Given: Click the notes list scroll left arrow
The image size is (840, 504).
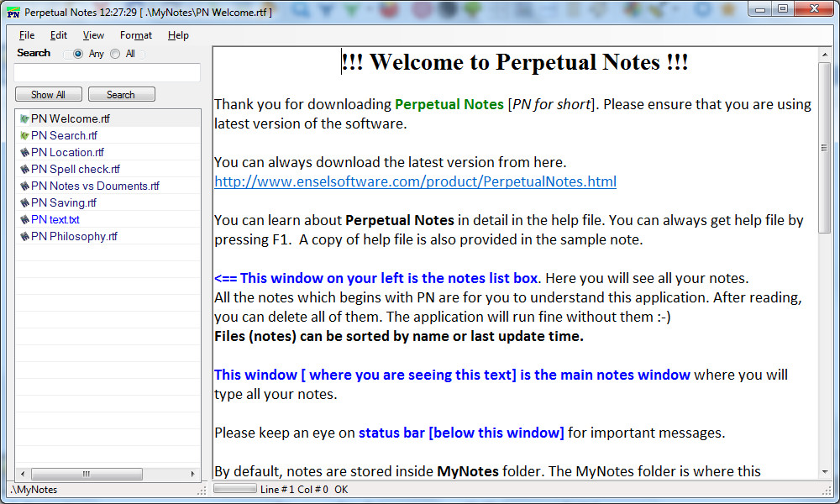Looking at the screenshot, I should click(x=23, y=474).
